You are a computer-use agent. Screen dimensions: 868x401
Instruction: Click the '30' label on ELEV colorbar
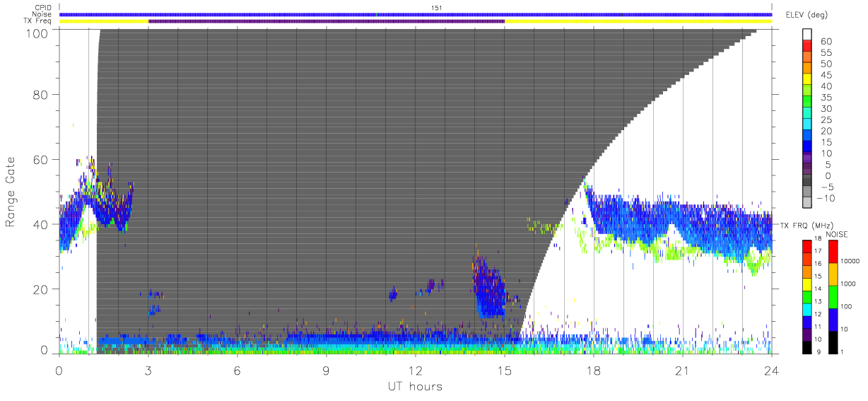point(828,108)
